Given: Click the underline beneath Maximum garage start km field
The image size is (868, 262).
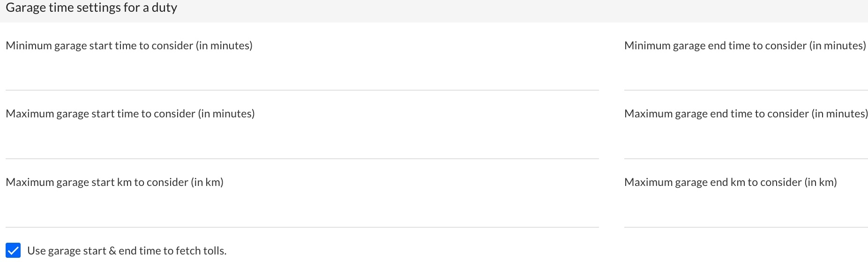Looking at the screenshot, I should tap(302, 227).
